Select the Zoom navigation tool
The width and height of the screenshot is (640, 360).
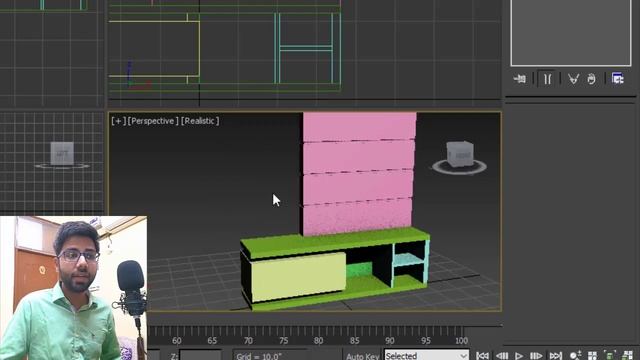tap(576, 356)
